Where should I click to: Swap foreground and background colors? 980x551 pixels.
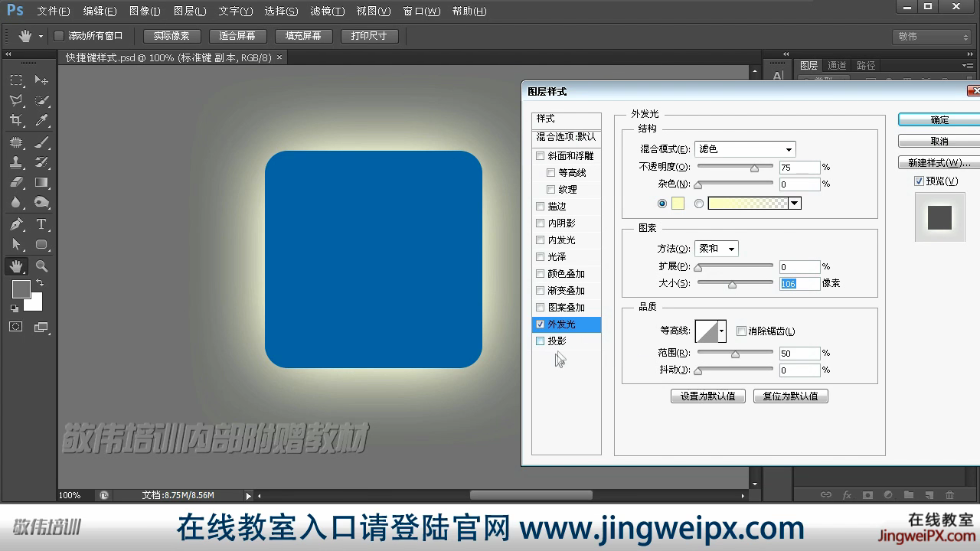[39, 283]
